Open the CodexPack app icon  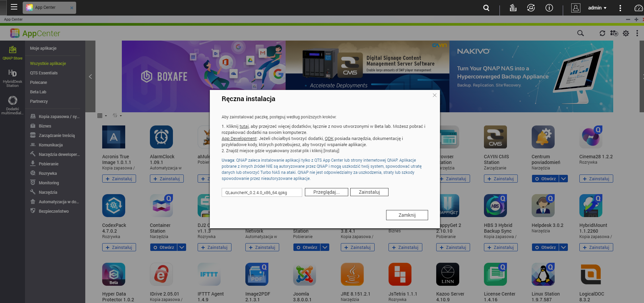(x=114, y=206)
